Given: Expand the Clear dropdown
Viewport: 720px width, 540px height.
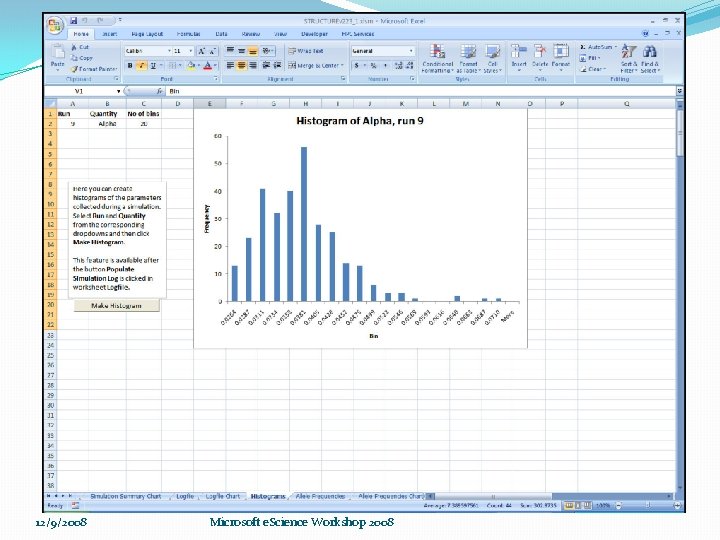Looking at the screenshot, I should tap(605, 69).
